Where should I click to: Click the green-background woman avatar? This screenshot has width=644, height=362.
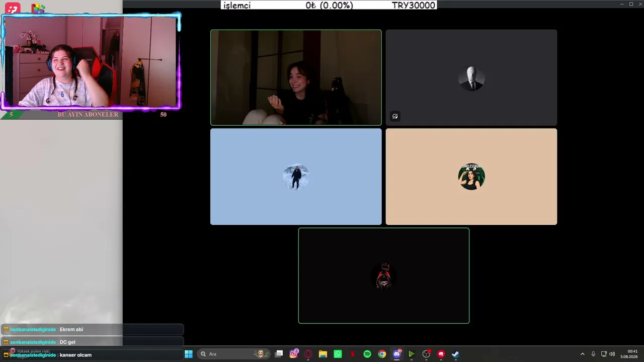pos(471,176)
